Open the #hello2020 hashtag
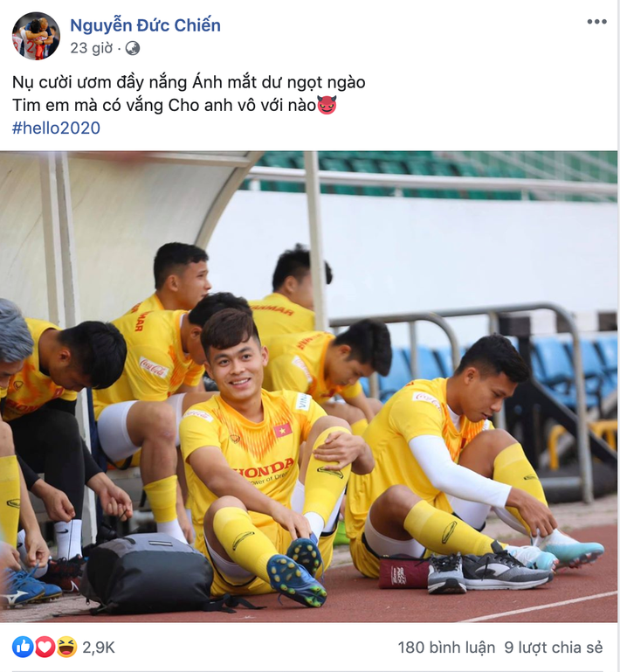Image resolution: width=620 pixels, height=672 pixels. click(56, 128)
